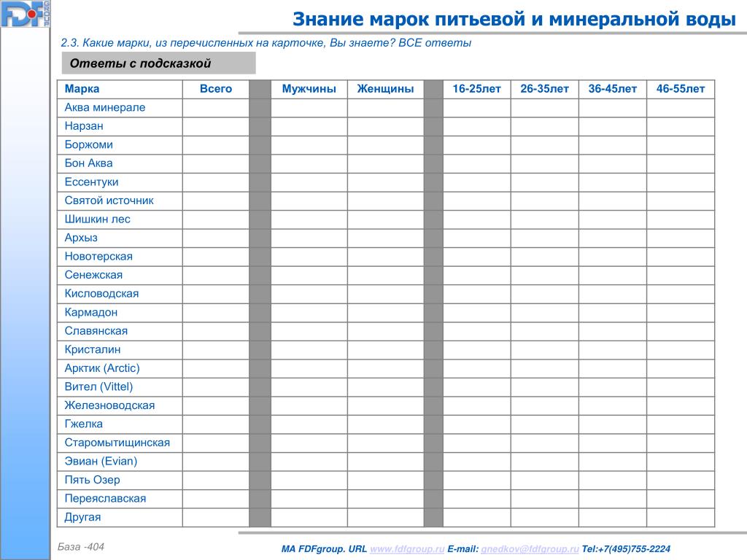Click the 'Аква минерале' row label

coord(105,108)
